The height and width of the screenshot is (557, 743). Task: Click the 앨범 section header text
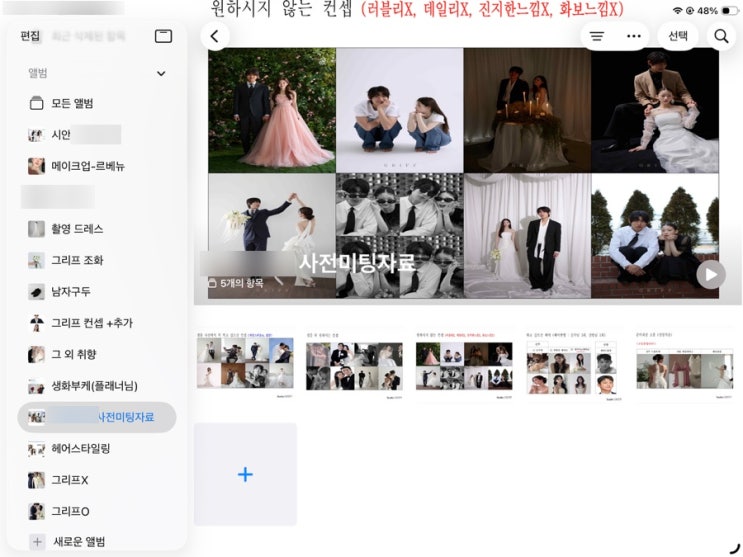pos(37,73)
